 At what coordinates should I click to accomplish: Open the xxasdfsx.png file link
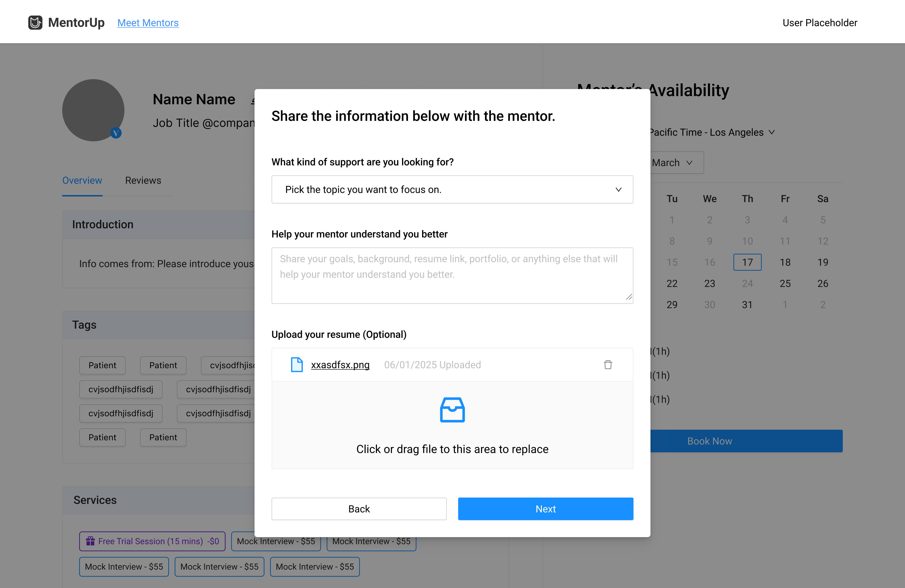pos(340,364)
